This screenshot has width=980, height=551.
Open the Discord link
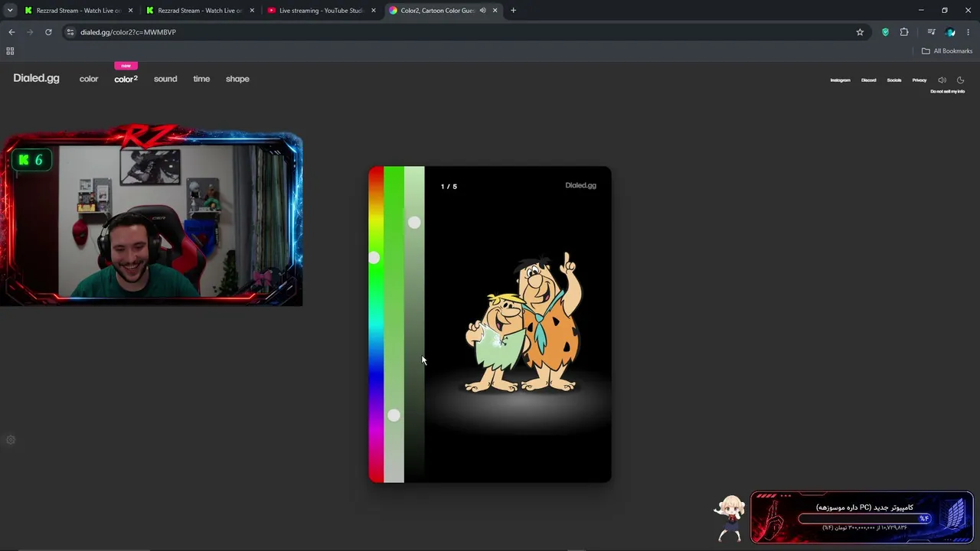[x=868, y=80]
